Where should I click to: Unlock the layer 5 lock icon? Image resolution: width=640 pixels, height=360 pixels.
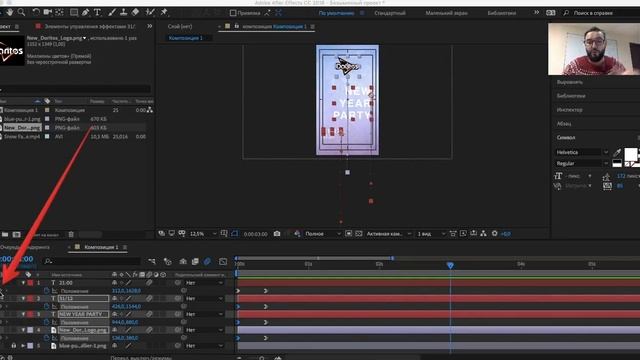(x=13, y=346)
